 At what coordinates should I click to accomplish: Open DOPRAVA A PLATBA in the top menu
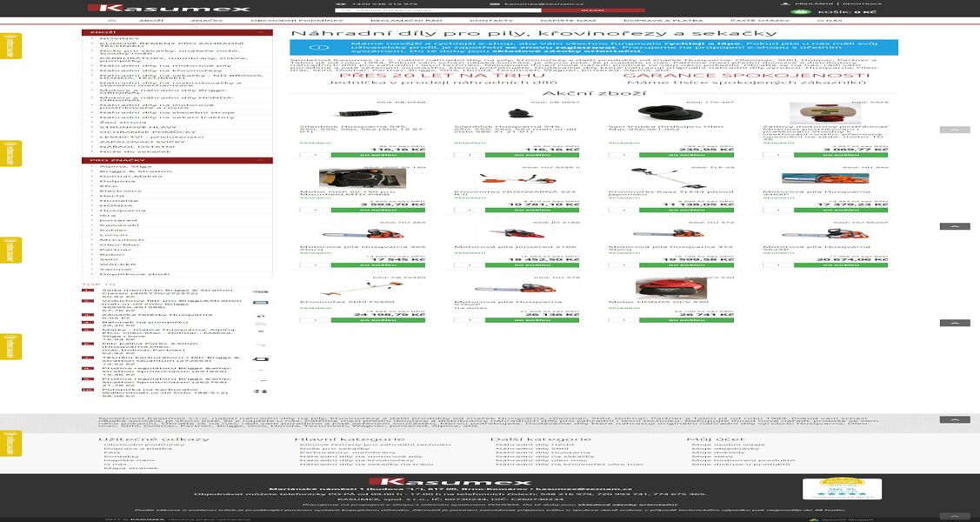(663, 21)
